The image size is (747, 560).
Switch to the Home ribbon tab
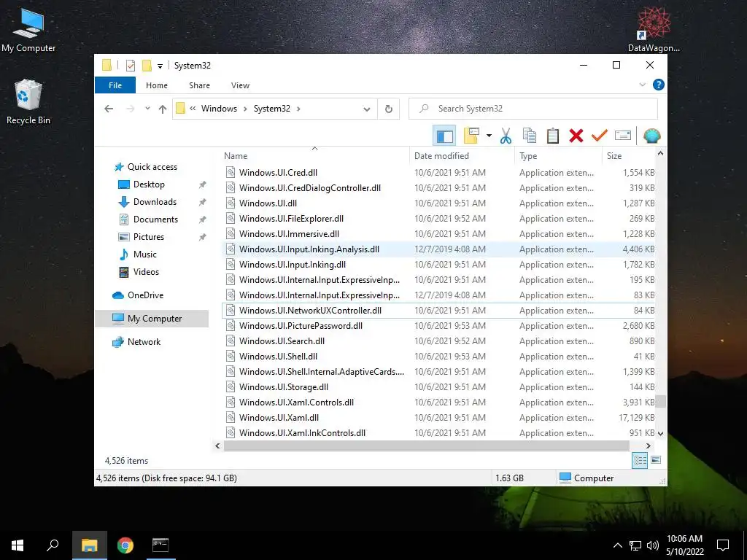click(x=157, y=85)
